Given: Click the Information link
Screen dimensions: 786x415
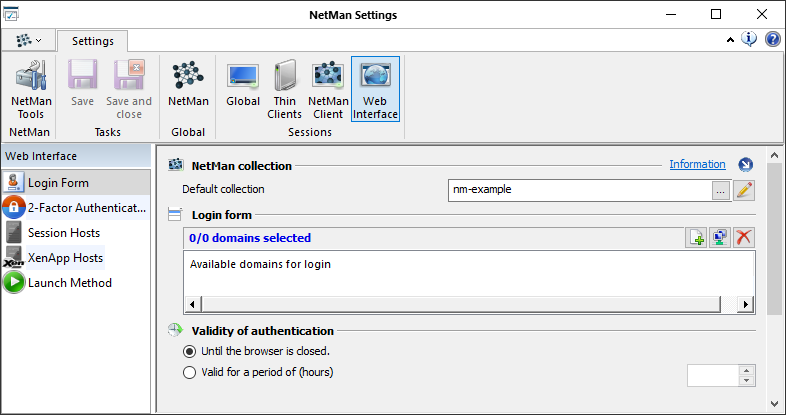Looking at the screenshot, I should (697, 164).
